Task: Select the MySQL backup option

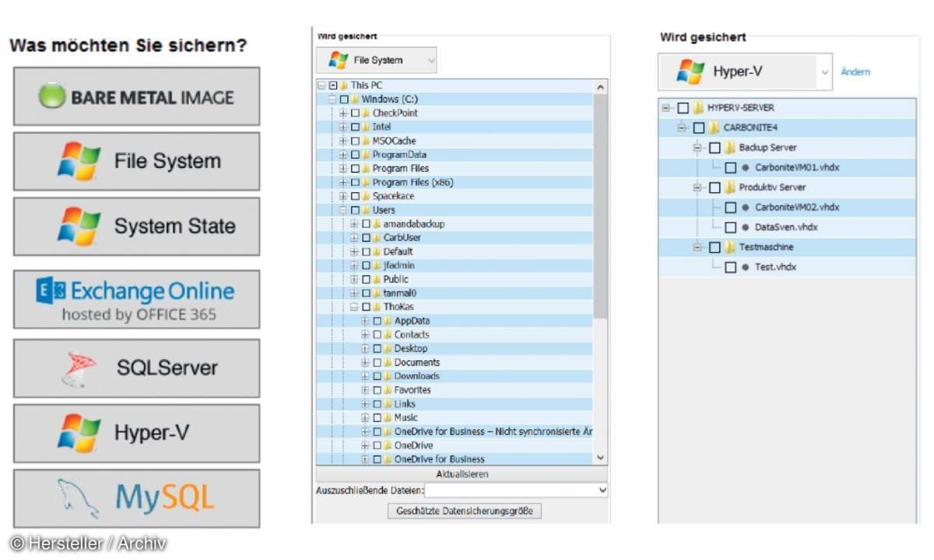Action: pos(137,499)
